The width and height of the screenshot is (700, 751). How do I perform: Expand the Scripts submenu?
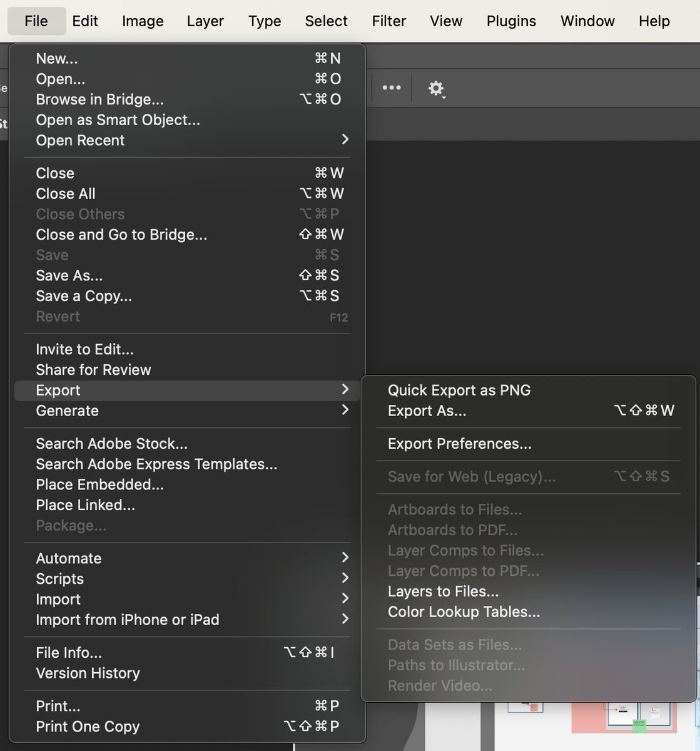coord(187,579)
